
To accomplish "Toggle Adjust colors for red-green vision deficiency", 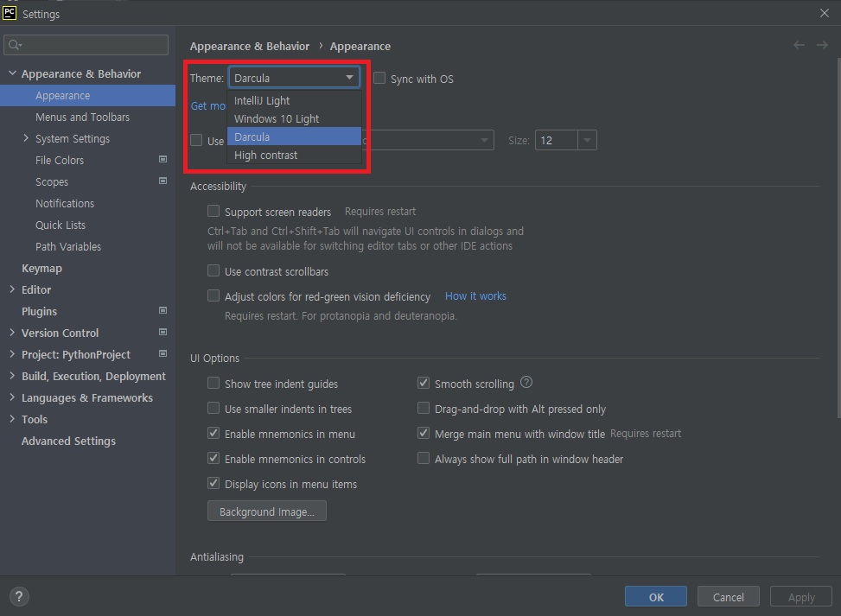I will pyautogui.click(x=213, y=296).
